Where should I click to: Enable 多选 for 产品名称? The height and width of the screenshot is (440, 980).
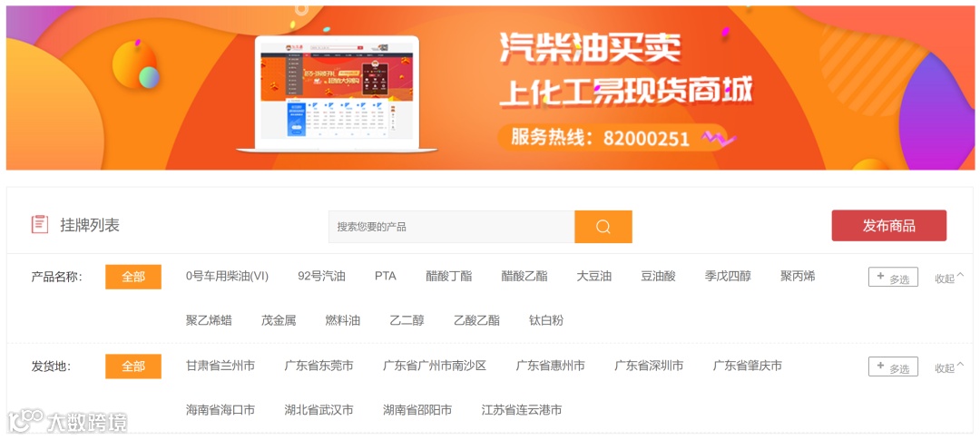[x=893, y=277]
